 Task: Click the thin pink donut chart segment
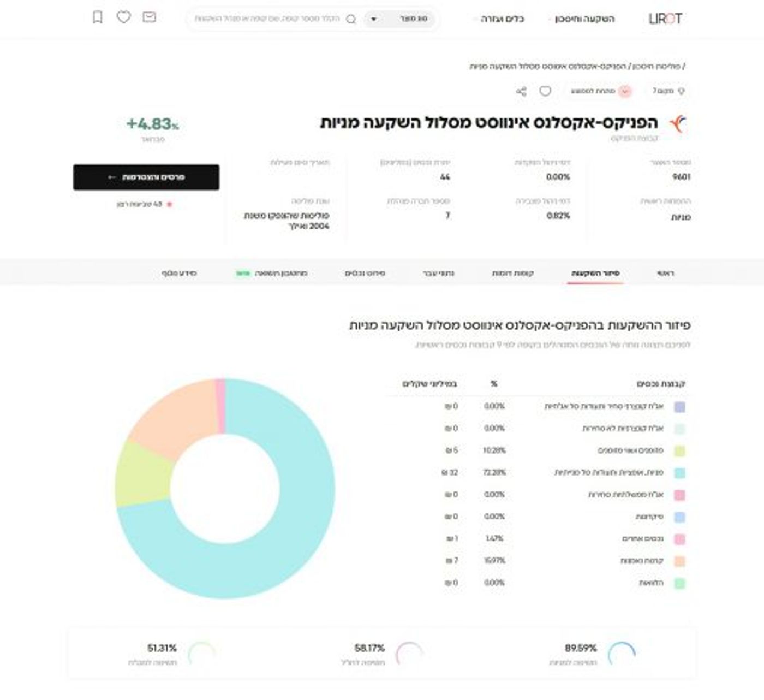tap(220, 407)
